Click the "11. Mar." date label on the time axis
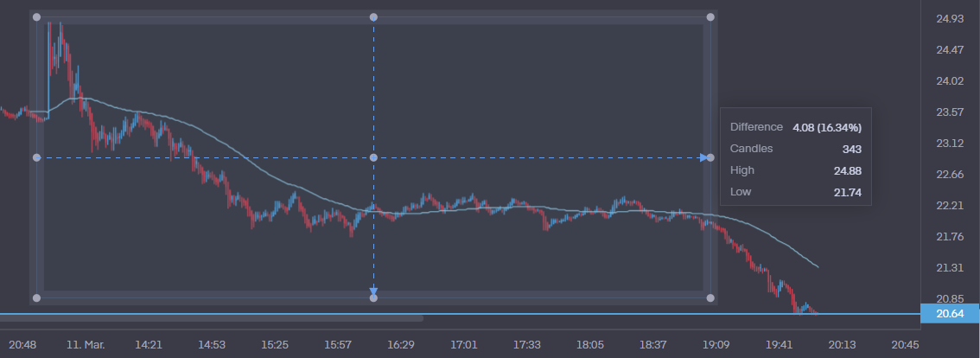Screen dimensions: 980x358 [86, 344]
